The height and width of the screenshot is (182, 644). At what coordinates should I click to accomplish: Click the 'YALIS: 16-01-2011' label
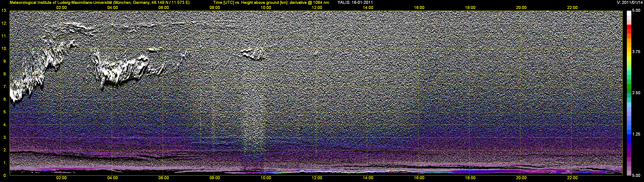pos(355,3)
